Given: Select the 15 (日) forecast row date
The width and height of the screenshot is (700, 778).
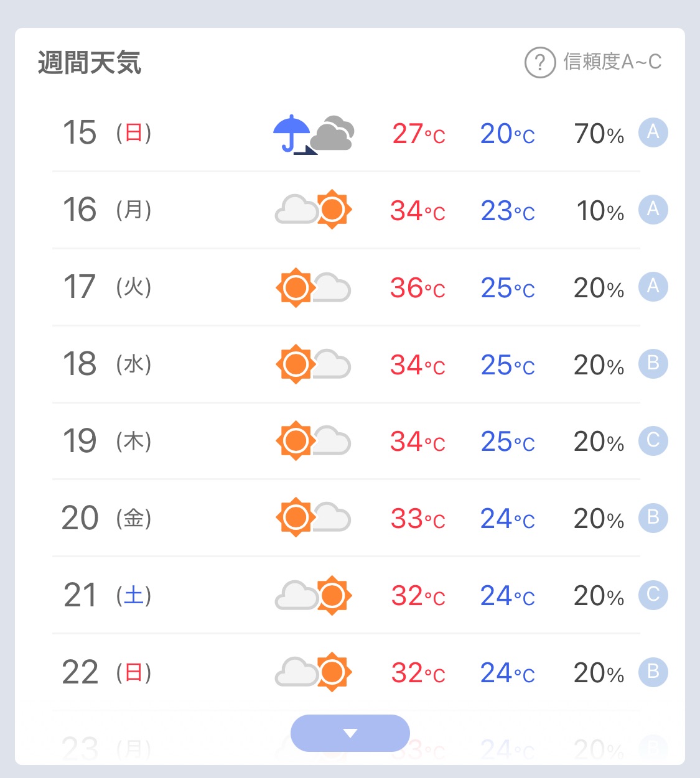Looking at the screenshot, I should coord(107,132).
